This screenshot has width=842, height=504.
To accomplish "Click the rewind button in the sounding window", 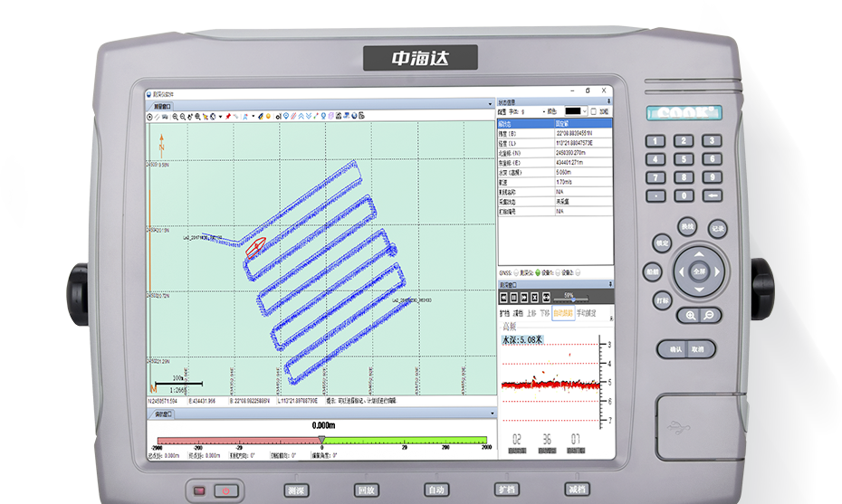I will [x=503, y=298].
